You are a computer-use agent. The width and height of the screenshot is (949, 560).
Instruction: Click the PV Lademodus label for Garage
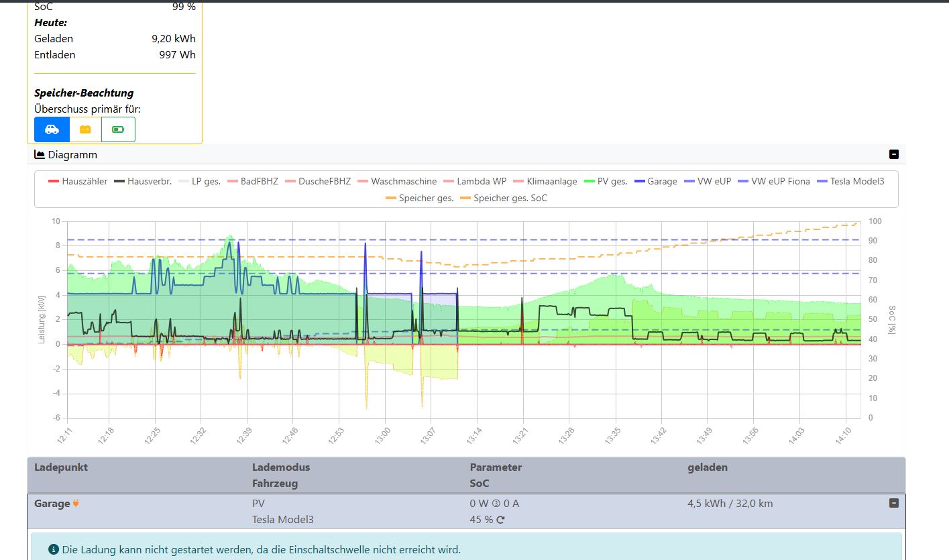click(x=257, y=503)
